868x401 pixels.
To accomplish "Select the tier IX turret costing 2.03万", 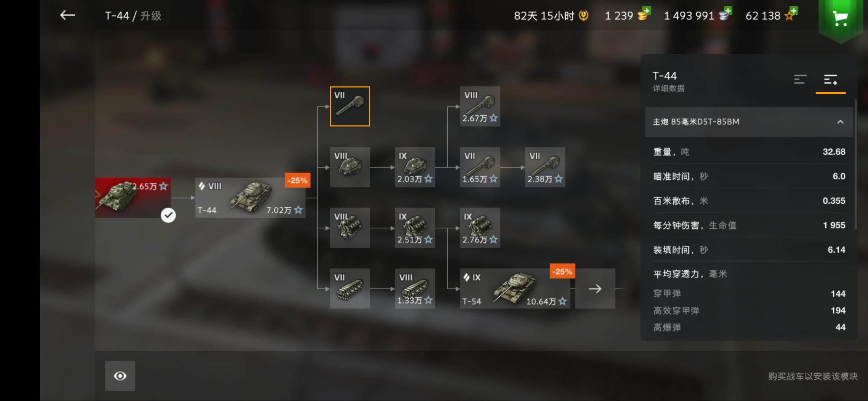I will 415,167.
